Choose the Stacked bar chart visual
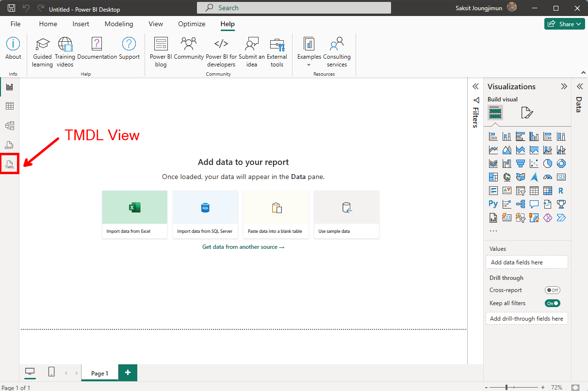This screenshot has height=391, width=588. click(x=493, y=136)
